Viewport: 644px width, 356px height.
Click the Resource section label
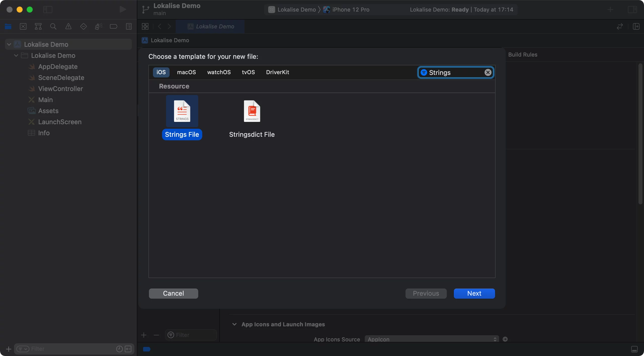pyautogui.click(x=174, y=86)
